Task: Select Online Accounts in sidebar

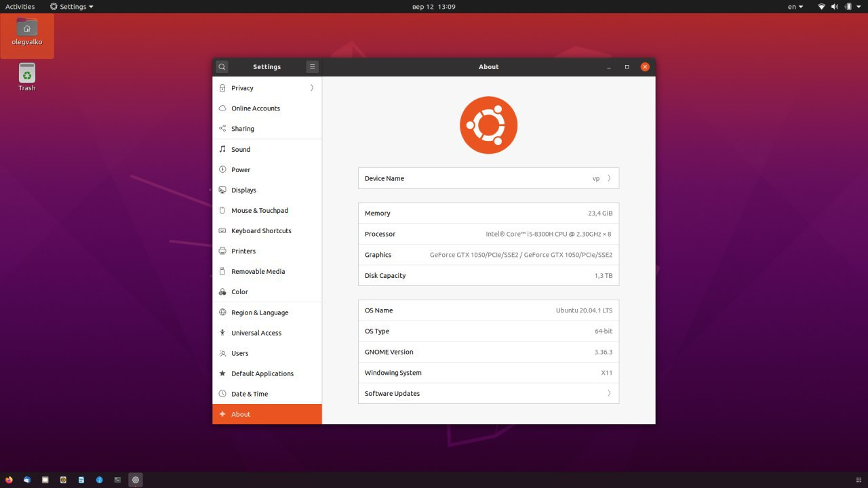Action: (x=267, y=108)
